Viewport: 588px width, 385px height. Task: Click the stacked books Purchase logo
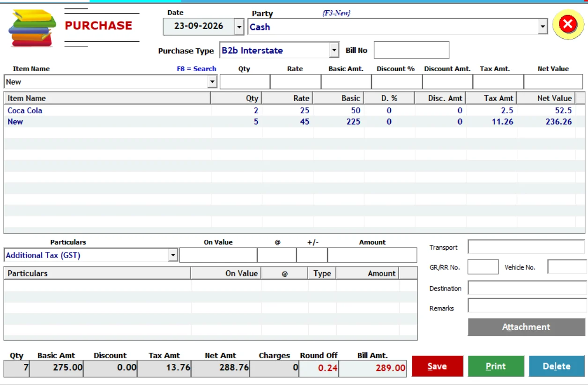pyautogui.click(x=32, y=28)
